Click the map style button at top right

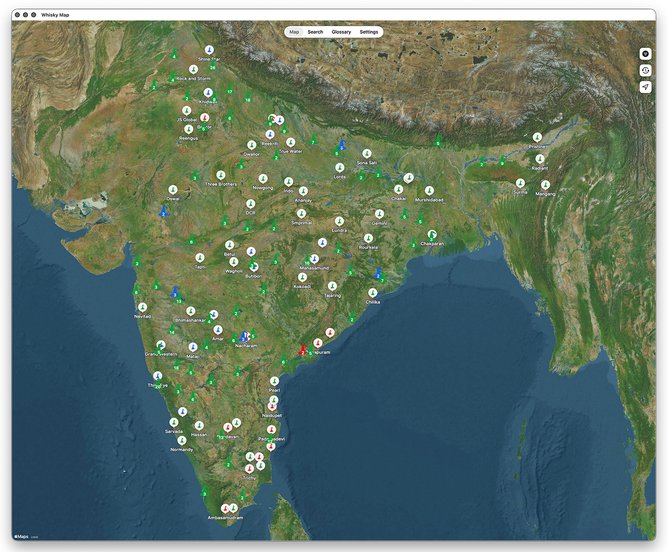(646, 54)
